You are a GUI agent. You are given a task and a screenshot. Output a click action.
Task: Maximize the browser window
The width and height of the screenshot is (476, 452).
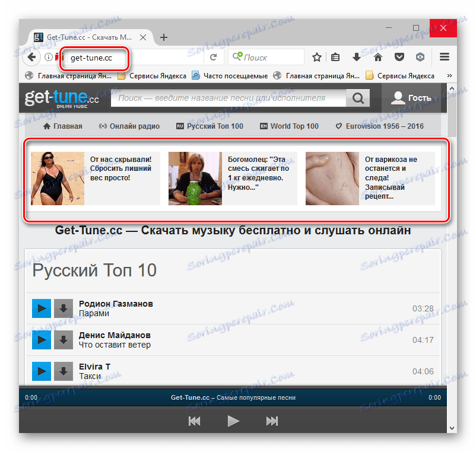(x=416, y=28)
